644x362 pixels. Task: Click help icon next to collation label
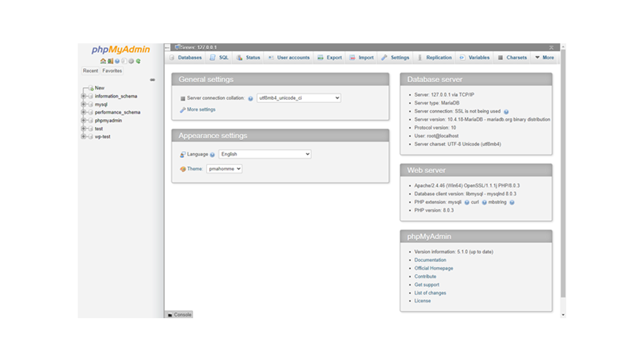coord(251,99)
